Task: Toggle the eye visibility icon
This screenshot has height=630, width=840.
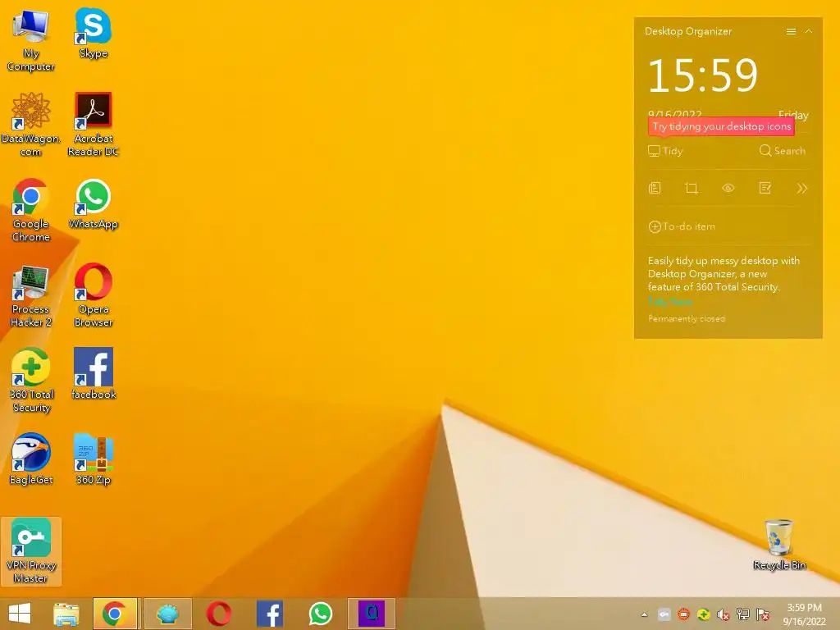Action: (x=728, y=188)
